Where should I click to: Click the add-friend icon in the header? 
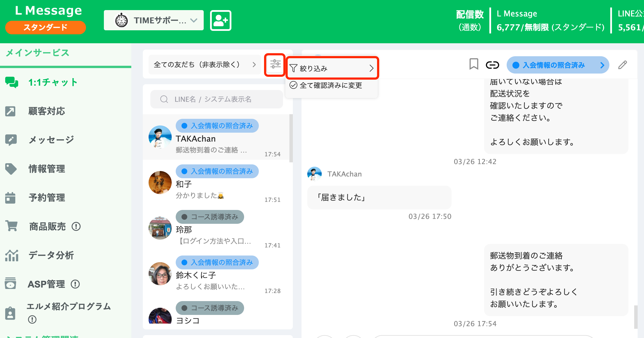point(220,20)
